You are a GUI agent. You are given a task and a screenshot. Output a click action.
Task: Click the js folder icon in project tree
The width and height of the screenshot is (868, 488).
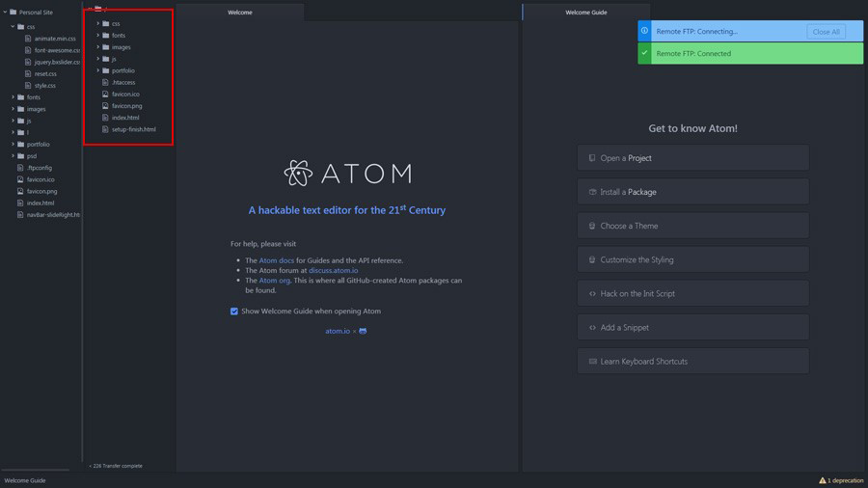coord(21,121)
